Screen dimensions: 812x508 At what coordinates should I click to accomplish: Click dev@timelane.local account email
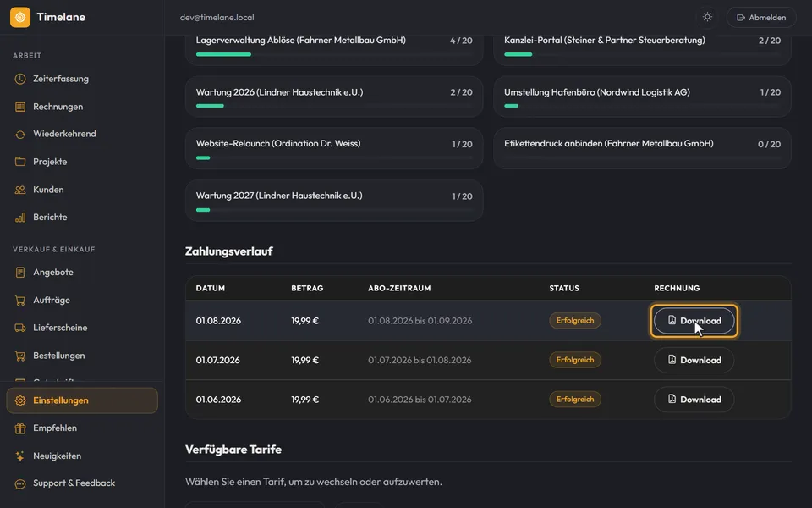pos(217,18)
